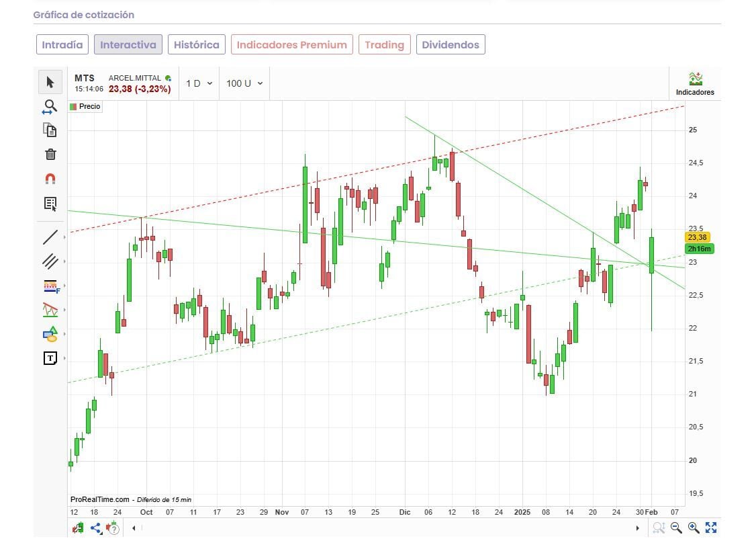The width and height of the screenshot is (756, 547).
Task: Click the Precio legend label
Action: point(90,107)
